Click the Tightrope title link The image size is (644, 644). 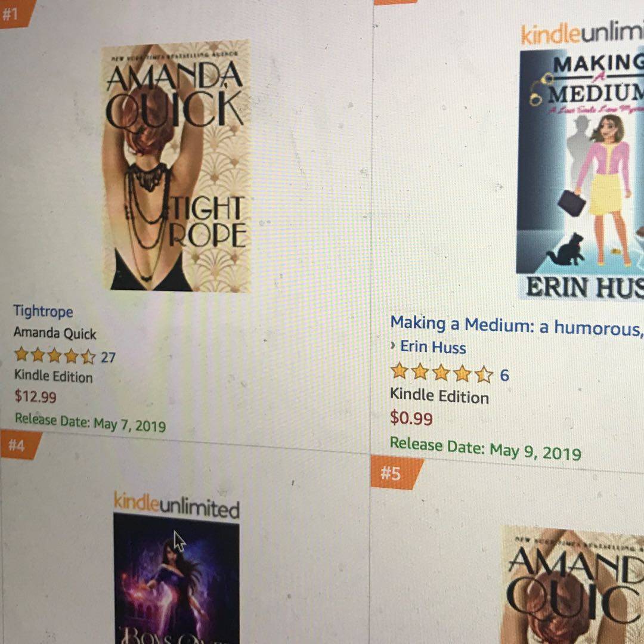43,311
